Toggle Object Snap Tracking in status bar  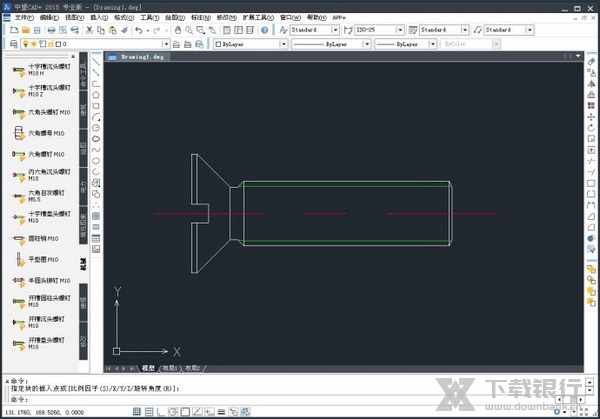197,412
